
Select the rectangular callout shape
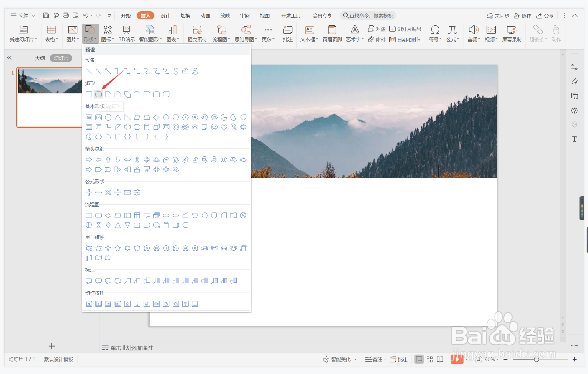click(x=89, y=281)
